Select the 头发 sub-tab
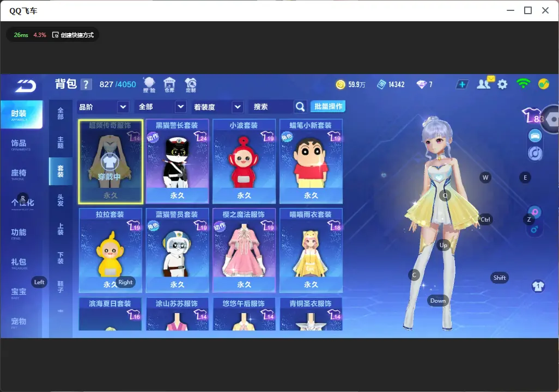 pos(60,200)
